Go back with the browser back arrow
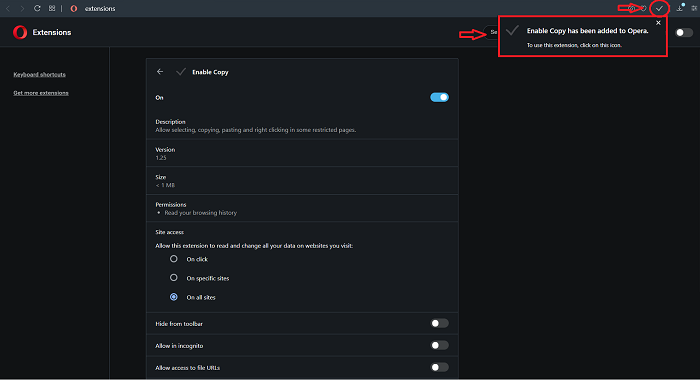Image resolution: width=700 pixels, height=380 pixels. (x=8, y=8)
